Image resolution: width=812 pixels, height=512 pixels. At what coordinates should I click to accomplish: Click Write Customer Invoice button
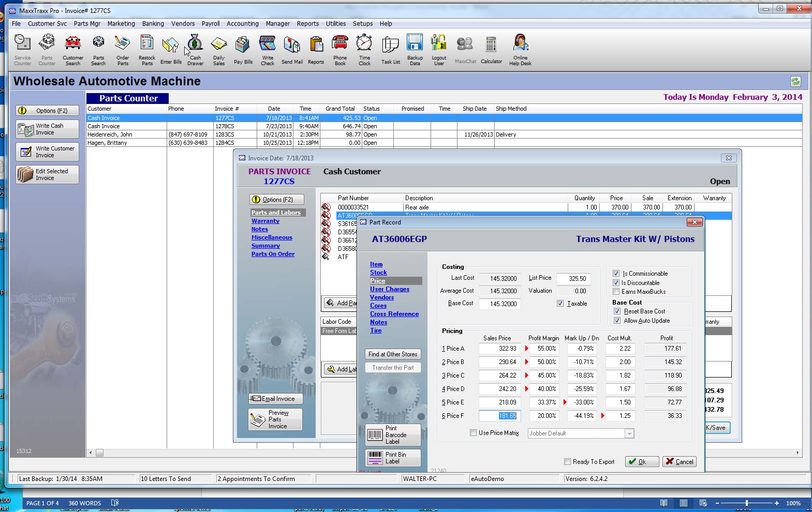(x=47, y=152)
